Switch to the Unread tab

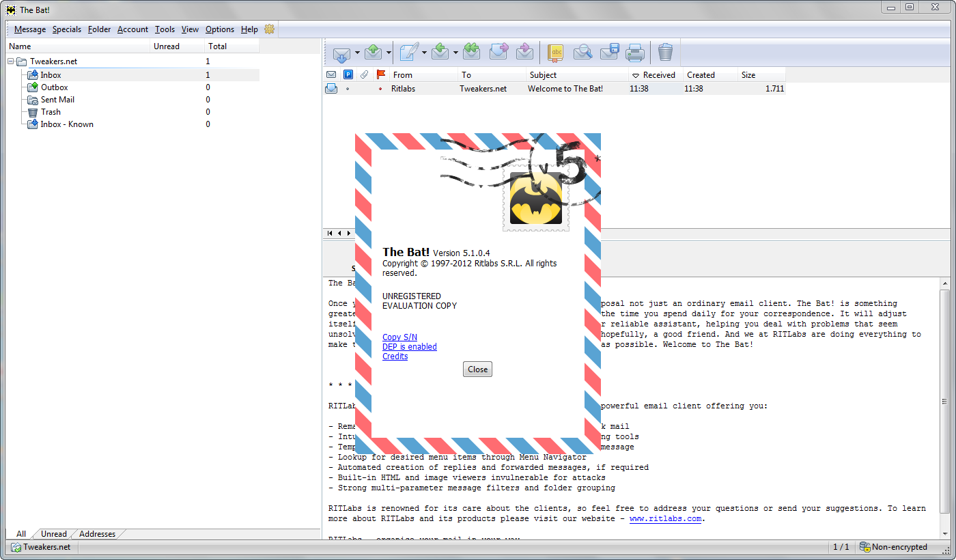(54, 534)
